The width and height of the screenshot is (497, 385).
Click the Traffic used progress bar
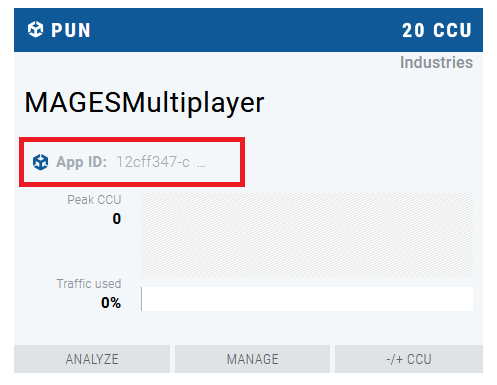(307, 299)
